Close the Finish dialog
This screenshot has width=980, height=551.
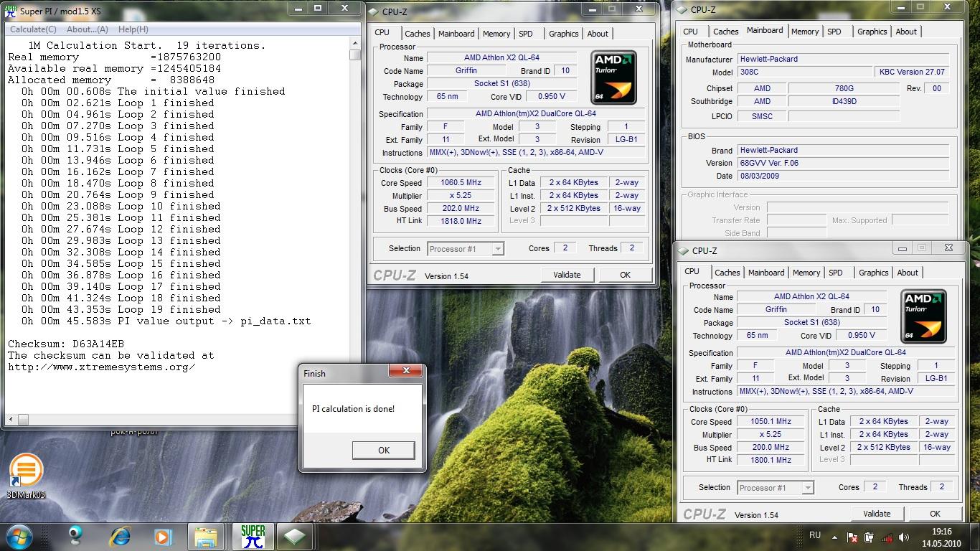coord(406,371)
